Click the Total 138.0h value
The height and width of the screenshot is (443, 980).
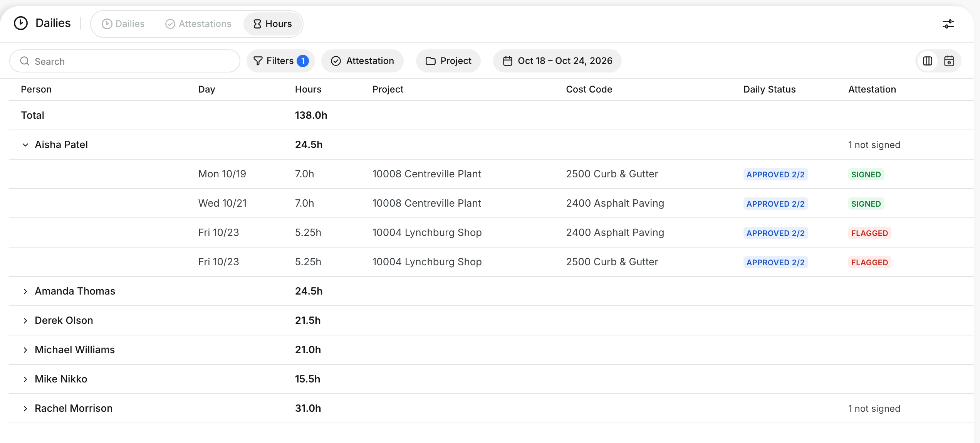(311, 115)
